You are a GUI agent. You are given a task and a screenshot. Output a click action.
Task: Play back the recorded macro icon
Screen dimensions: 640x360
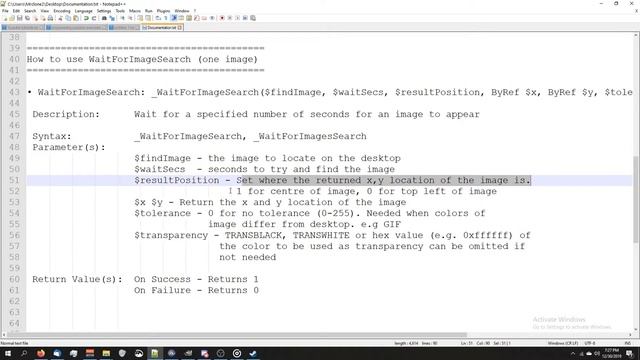tap(238, 18)
